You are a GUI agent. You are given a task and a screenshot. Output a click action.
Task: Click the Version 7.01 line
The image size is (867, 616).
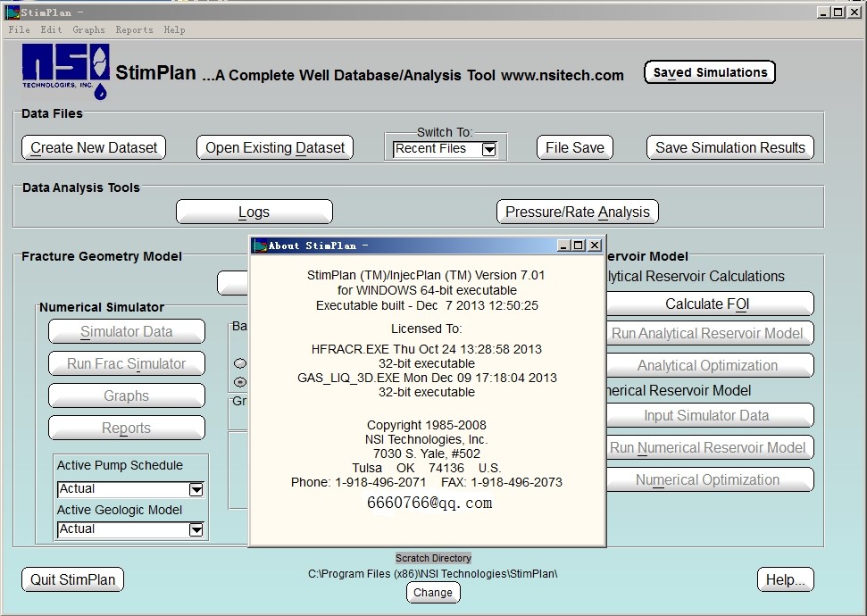tap(426, 275)
